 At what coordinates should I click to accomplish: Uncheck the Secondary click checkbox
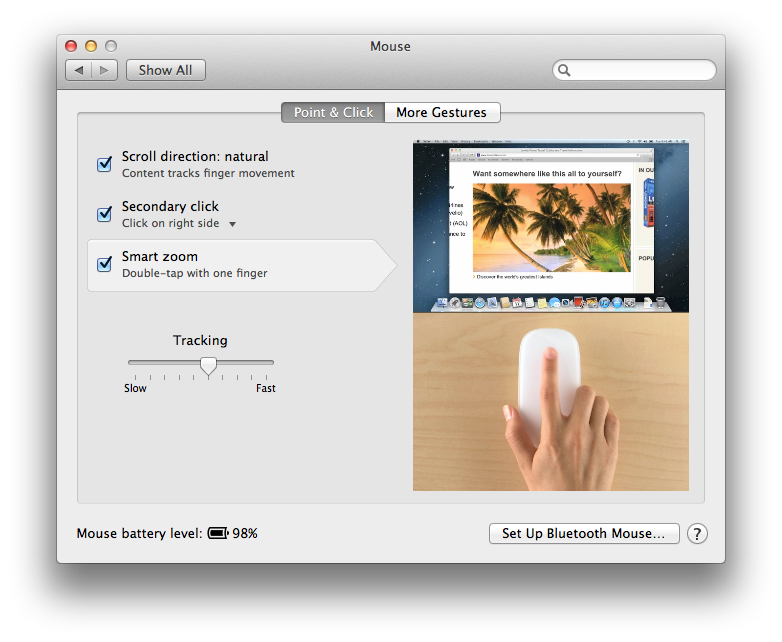[104, 214]
